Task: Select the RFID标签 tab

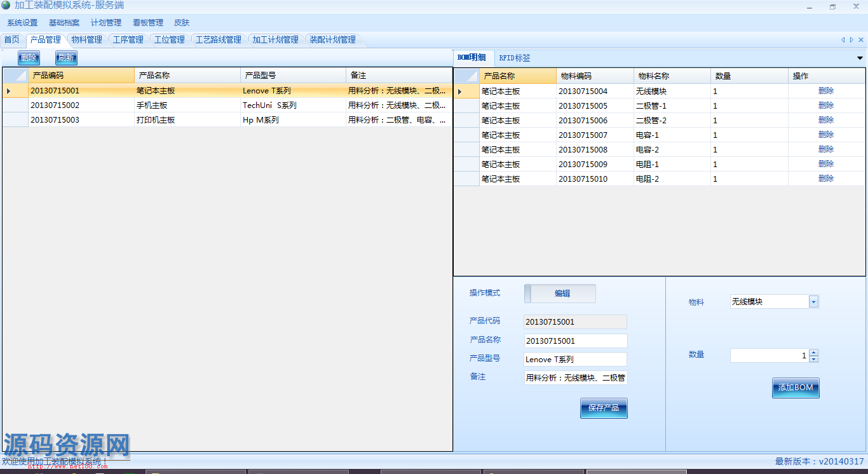Action: (515, 58)
